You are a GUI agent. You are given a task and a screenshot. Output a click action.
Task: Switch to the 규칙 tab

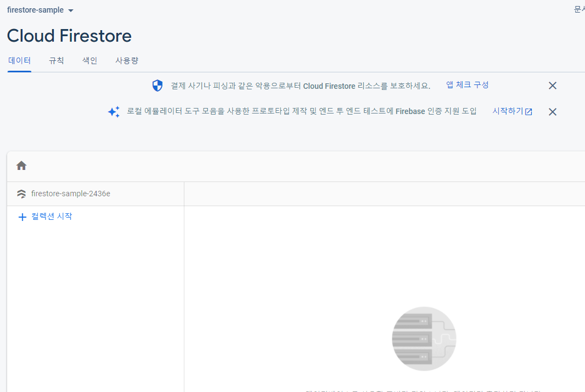point(57,61)
